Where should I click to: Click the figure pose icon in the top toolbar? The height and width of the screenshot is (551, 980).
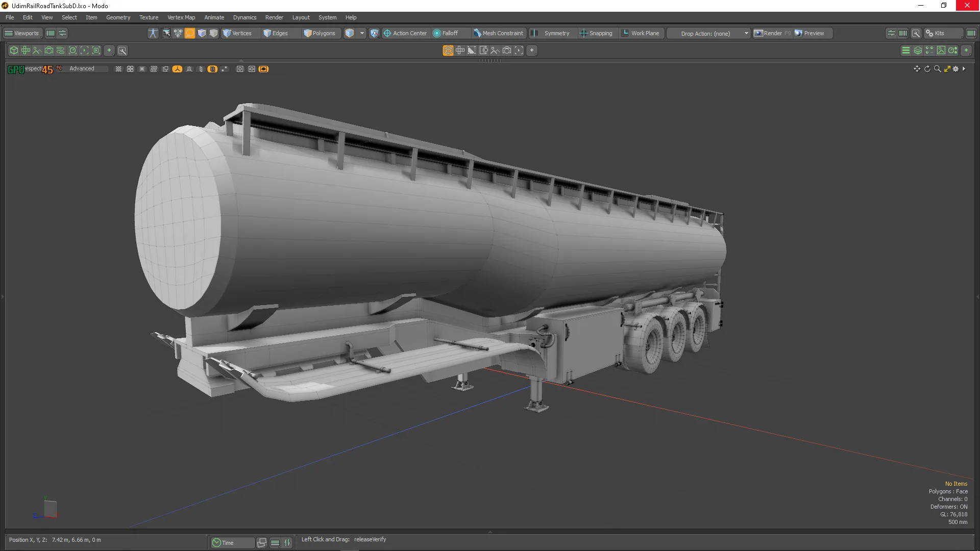pos(153,33)
